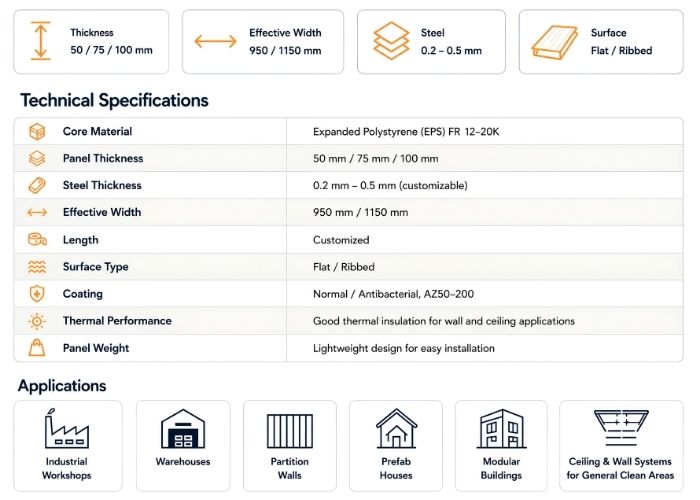Viewport: 700px width, 500px height.
Task: Click the Surface Type wave icon
Action: [x=37, y=267]
